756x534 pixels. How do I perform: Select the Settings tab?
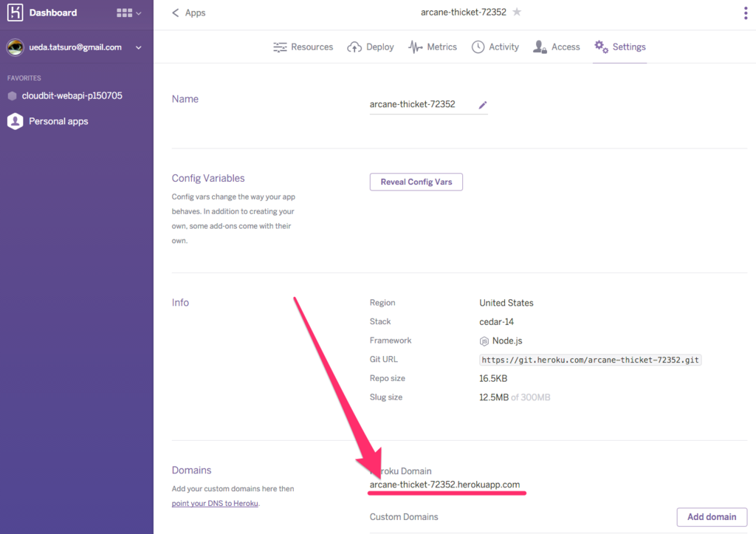click(619, 47)
